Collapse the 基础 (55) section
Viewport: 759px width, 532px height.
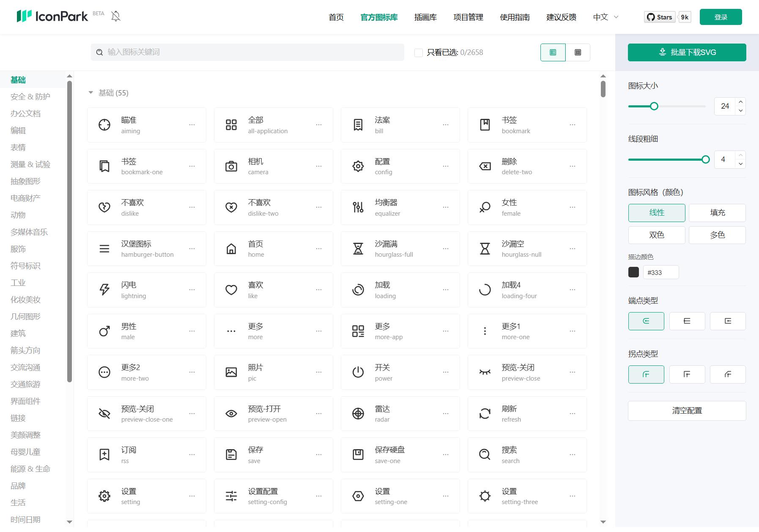coord(90,93)
